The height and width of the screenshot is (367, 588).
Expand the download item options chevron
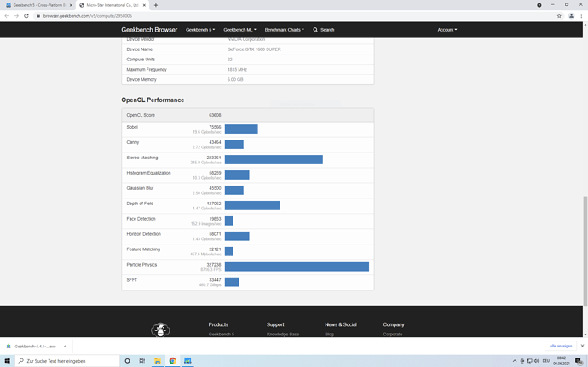tap(65, 346)
